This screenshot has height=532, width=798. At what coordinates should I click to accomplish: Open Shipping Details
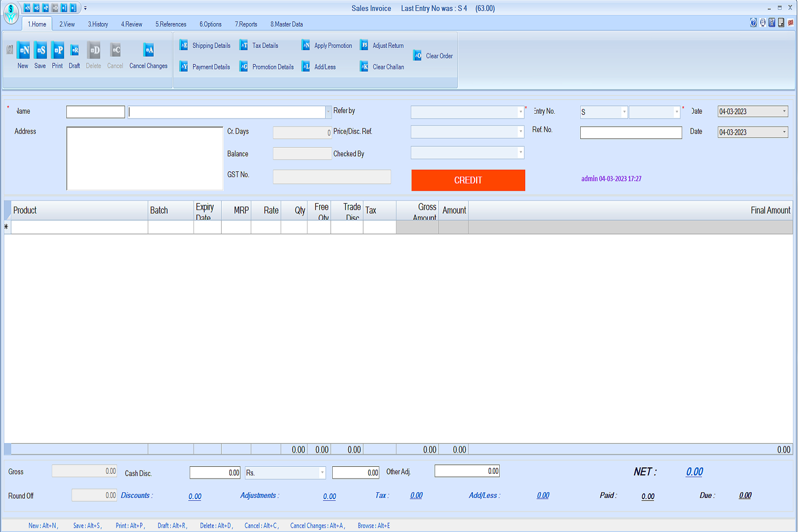pyautogui.click(x=211, y=46)
